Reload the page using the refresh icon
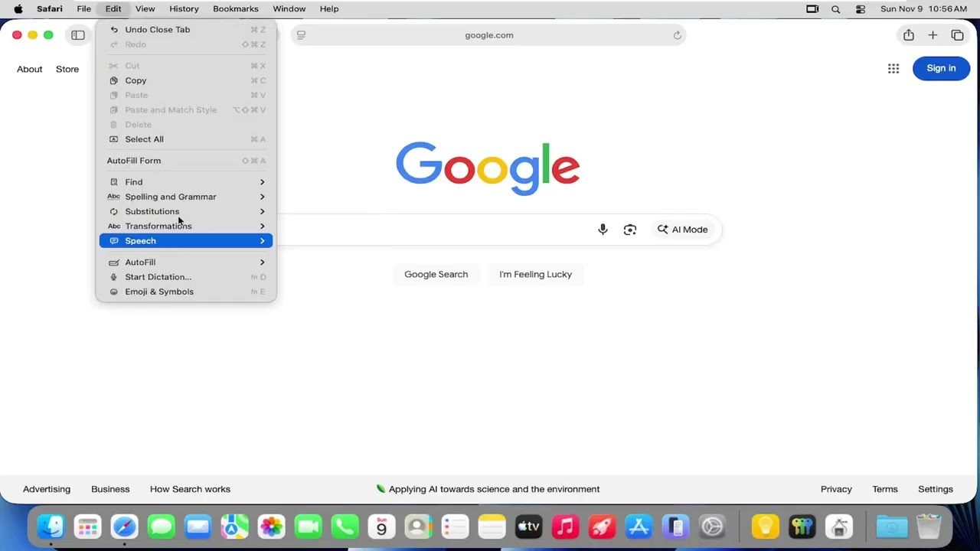The width and height of the screenshot is (980, 551). (677, 35)
